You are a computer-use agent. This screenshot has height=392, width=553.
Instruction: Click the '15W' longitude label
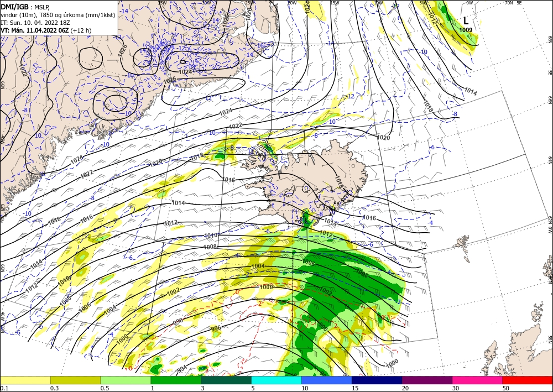point(335,3)
